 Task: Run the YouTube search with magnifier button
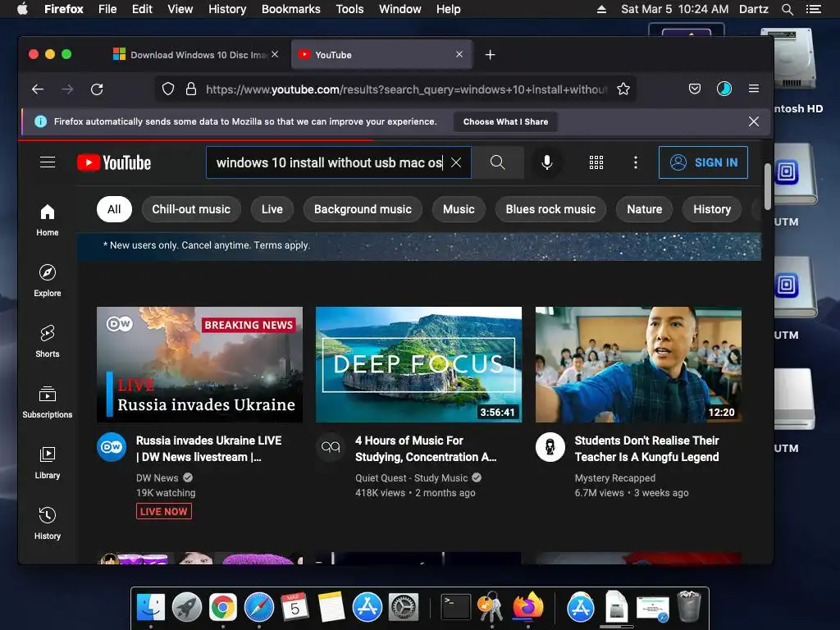point(498,162)
